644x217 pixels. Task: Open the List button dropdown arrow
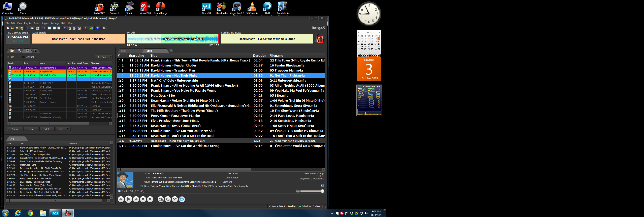(x=67, y=129)
